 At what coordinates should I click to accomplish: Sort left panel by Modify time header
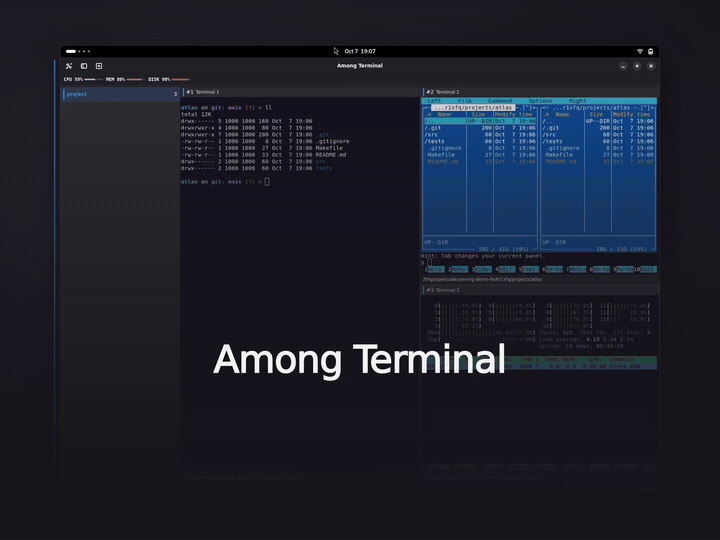coord(514,114)
